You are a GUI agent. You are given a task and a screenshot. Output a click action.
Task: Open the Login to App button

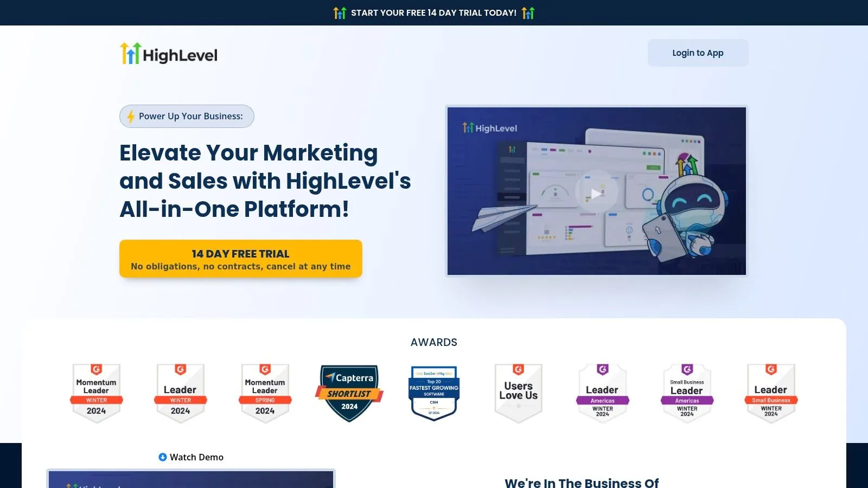point(698,53)
